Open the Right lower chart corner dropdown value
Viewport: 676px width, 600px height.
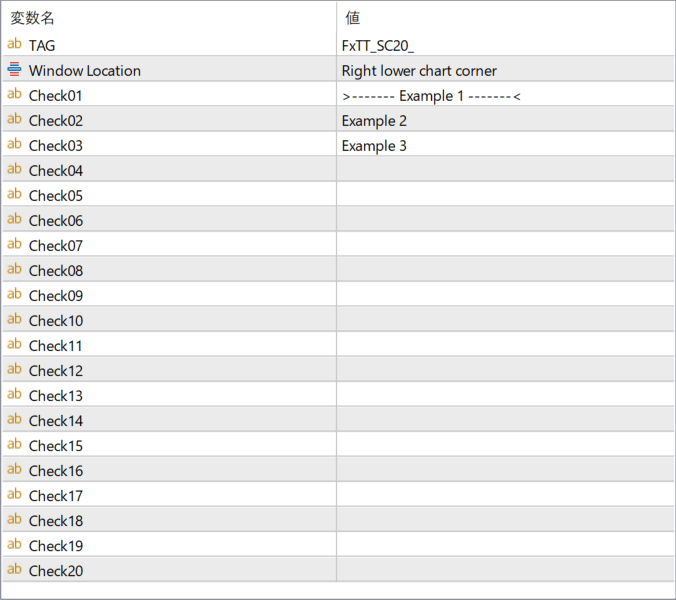click(x=504, y=70)
